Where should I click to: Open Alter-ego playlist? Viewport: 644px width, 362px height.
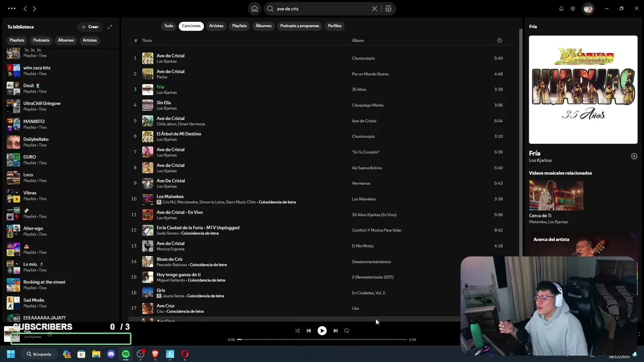click(x=60, y=231)
